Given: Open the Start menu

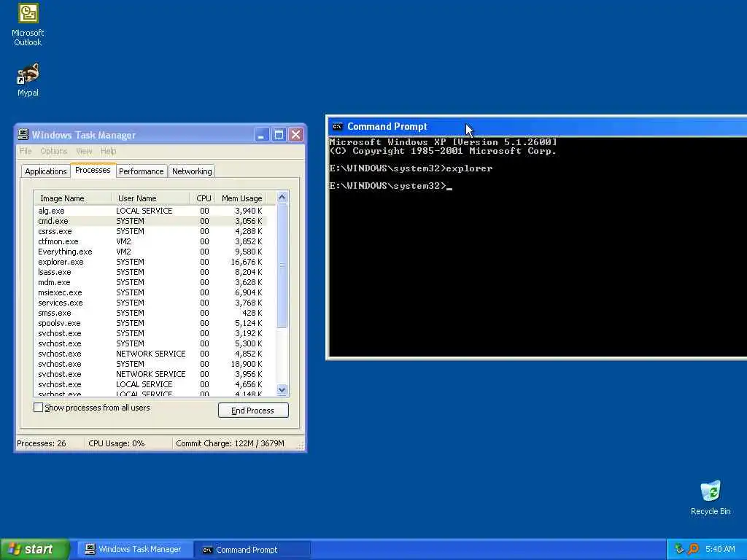Looking at the screenshot, I should pos(35,550).
